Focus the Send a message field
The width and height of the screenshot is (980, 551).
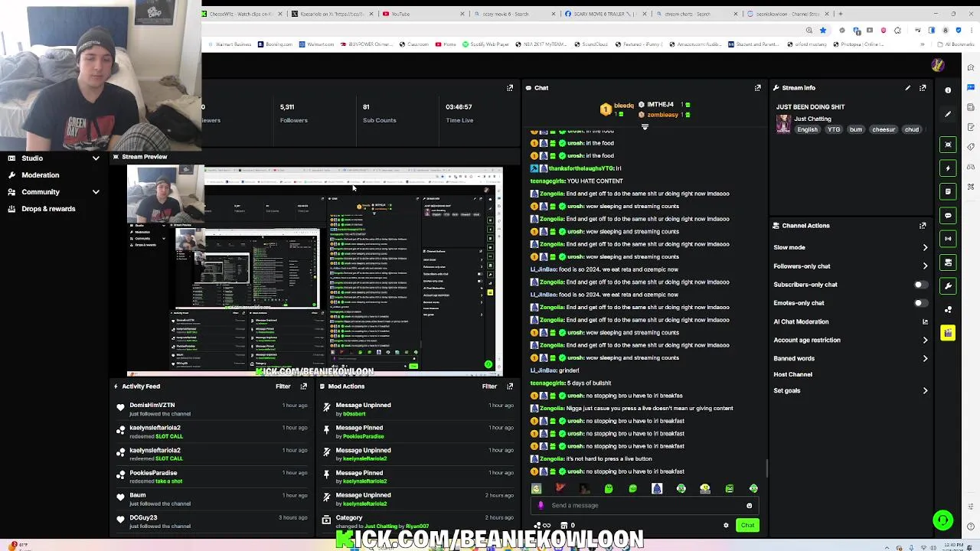pyautogui.click(x=645, y=505)
